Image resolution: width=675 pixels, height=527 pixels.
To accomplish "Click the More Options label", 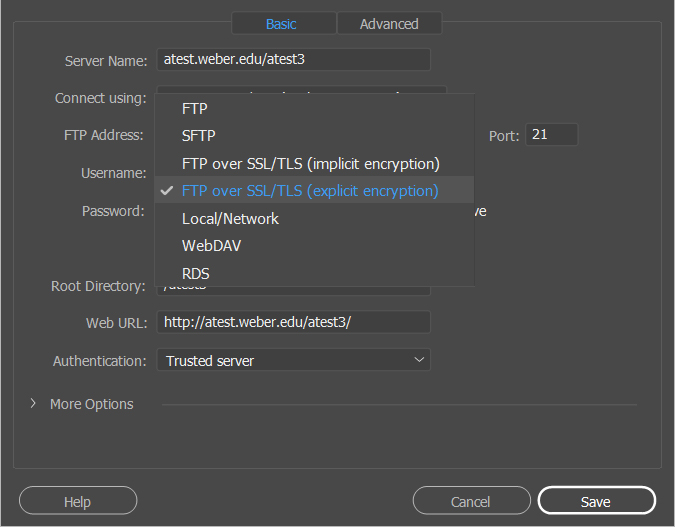I will (91, 404).
